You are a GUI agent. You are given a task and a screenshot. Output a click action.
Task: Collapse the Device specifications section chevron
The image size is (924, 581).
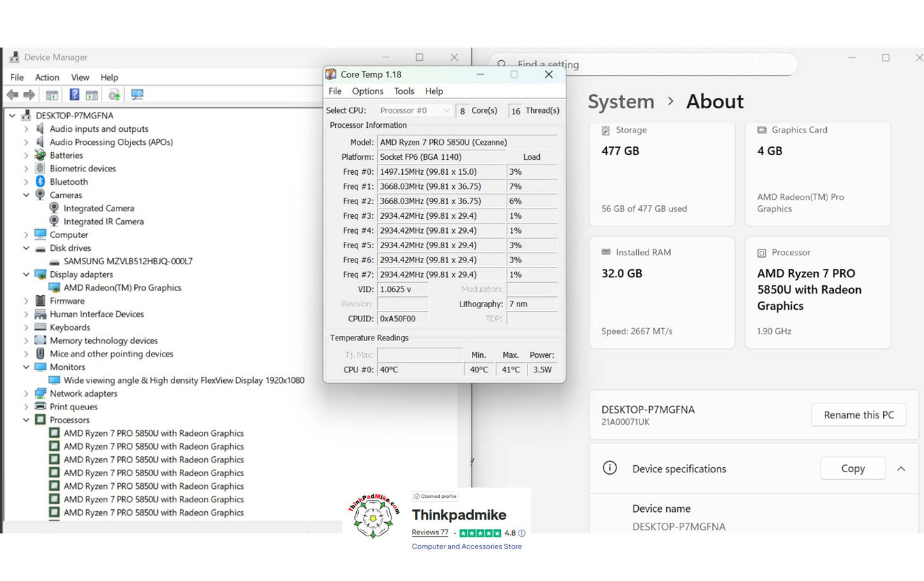tap(901, 468)
